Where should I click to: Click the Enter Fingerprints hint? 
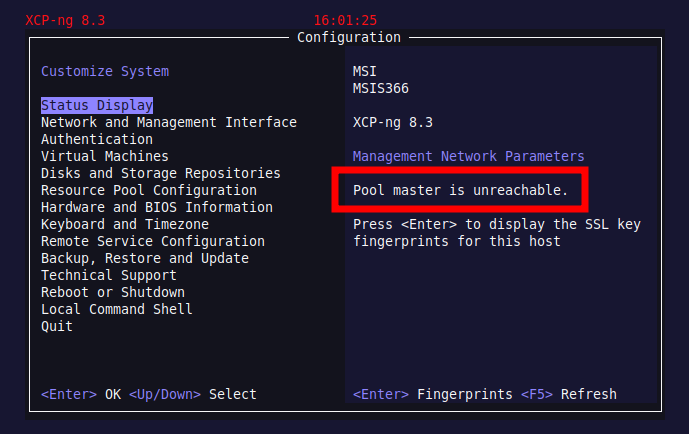coord(433,394)
